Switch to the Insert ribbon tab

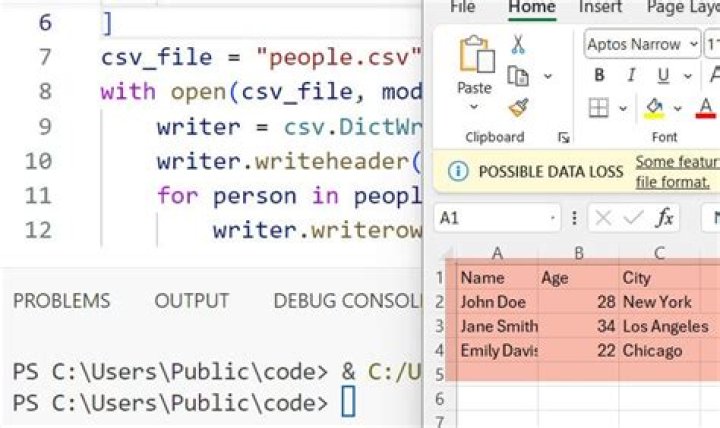pos(600,6)
